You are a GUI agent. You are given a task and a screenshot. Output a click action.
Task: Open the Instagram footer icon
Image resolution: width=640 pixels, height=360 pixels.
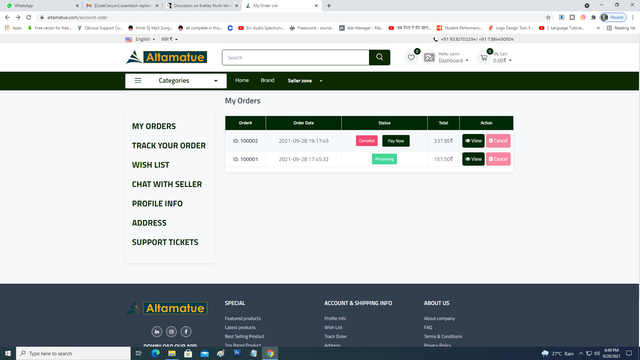click(171, 331)
